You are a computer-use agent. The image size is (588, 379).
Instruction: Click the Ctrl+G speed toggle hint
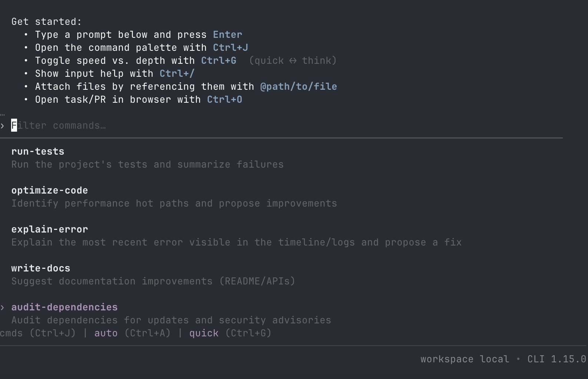coord(218,60)
